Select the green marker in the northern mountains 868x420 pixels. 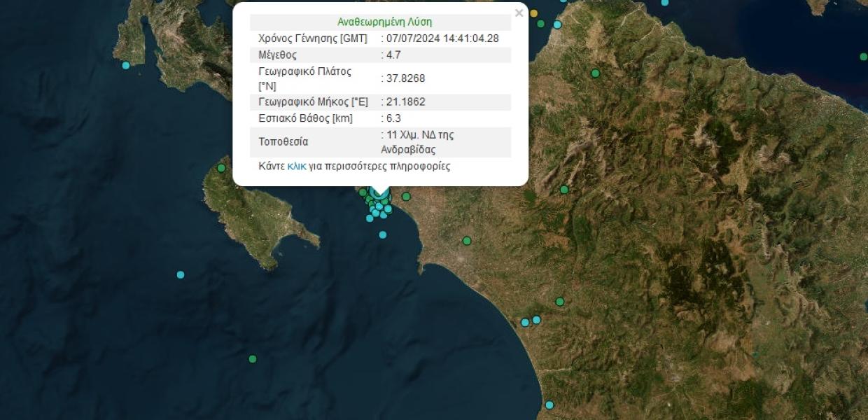(596, 73)
